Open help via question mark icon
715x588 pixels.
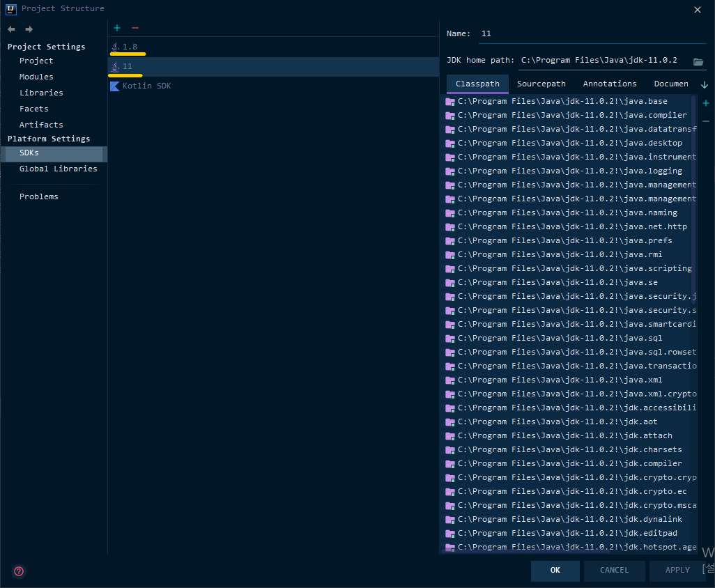19,571
